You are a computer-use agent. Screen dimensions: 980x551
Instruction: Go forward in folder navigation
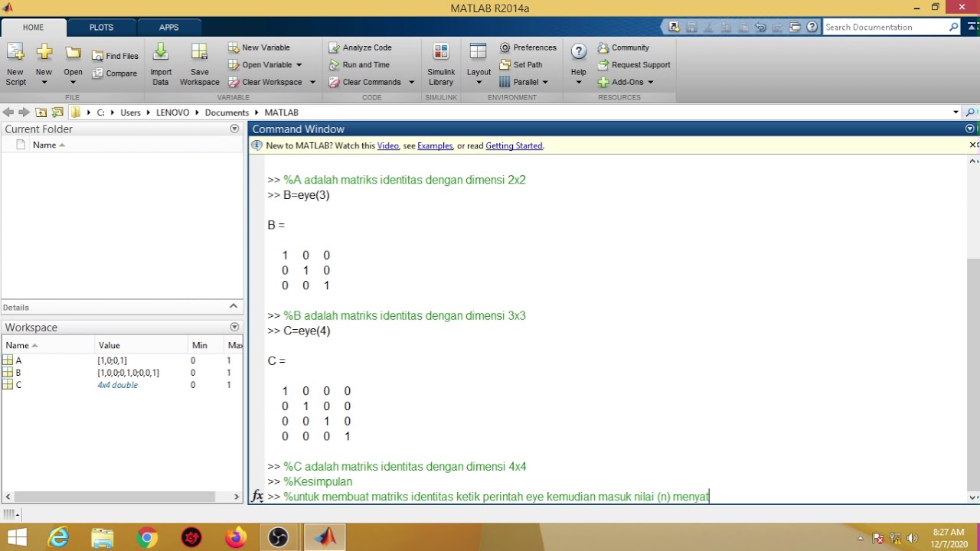[24, 112]
